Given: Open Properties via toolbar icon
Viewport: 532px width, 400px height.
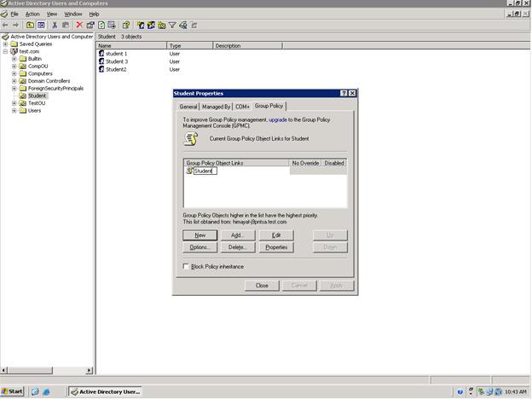Looking at the screenshot, I should coord(90,25).
